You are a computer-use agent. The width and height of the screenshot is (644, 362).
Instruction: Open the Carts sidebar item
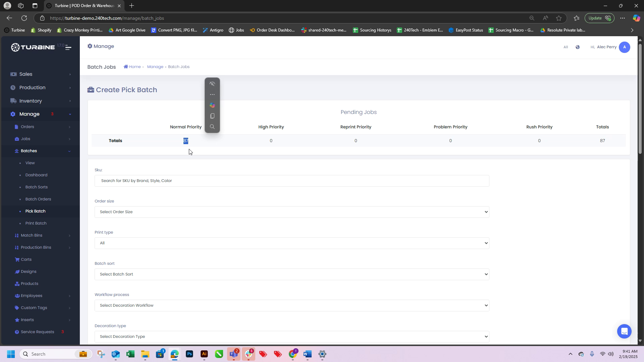tap(26, 259)
